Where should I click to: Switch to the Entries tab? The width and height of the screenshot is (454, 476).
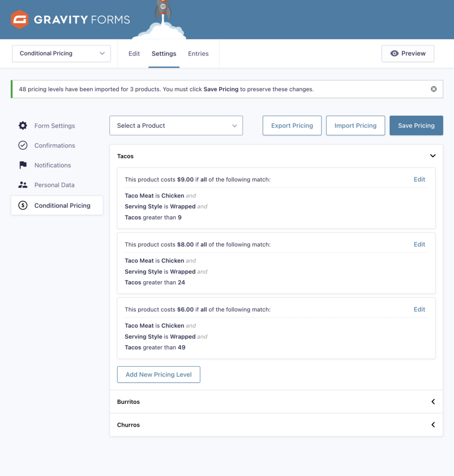point(198,53)
